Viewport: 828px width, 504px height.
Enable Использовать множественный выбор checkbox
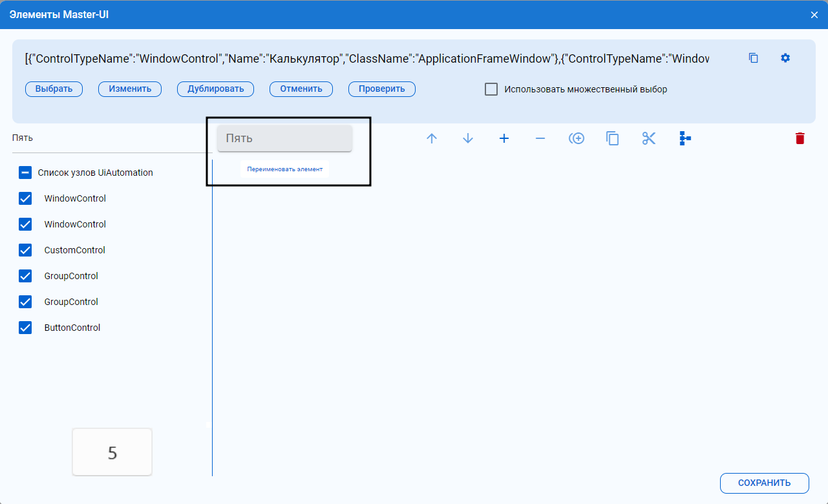click(491, 89)
